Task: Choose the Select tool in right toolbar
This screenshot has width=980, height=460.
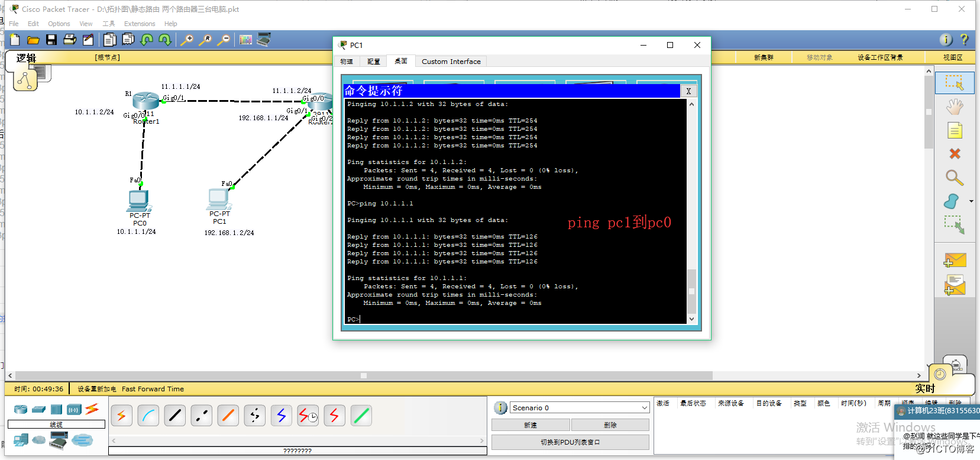Action: click(x=955, y=82)
